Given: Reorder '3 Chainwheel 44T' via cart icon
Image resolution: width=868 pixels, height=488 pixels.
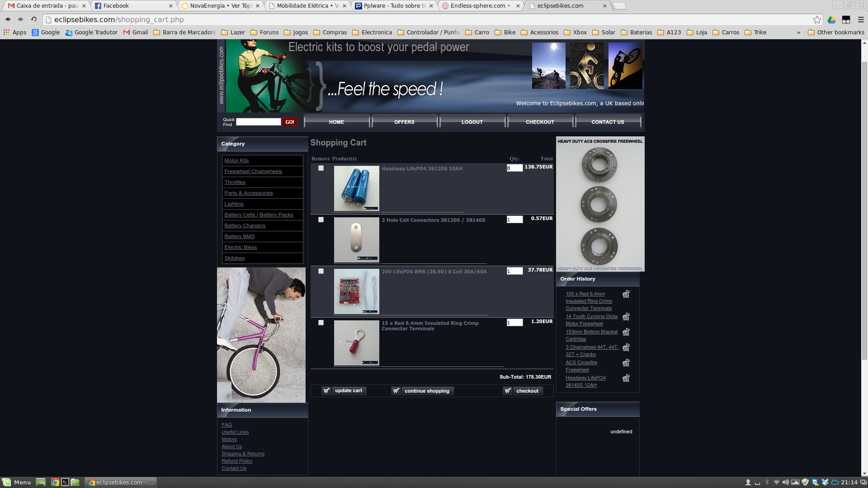Looking at the screenshot, I should point(626,347).
